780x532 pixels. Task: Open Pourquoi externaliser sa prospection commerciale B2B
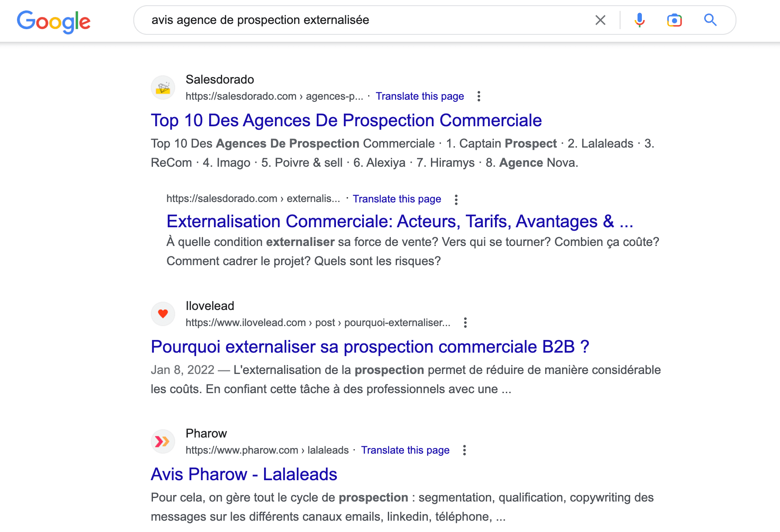(370, 347)
